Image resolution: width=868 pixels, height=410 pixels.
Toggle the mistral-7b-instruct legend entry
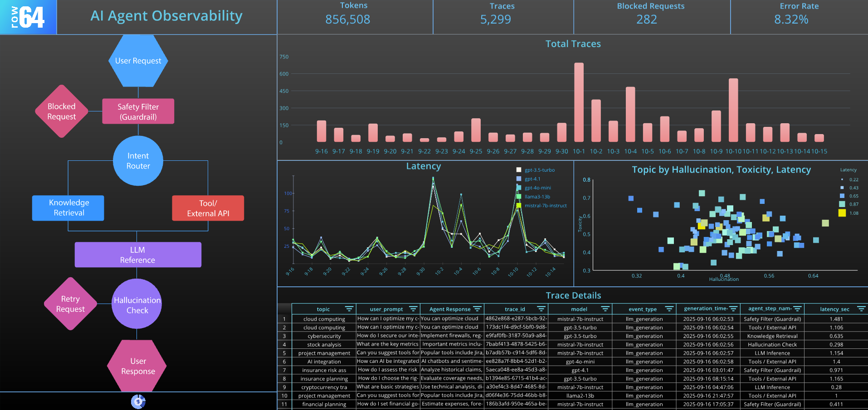pos(543,205)
